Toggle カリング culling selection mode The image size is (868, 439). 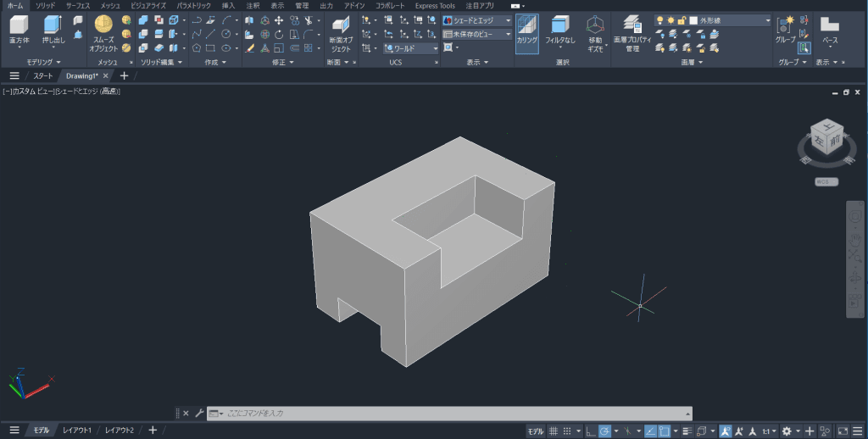526,32
